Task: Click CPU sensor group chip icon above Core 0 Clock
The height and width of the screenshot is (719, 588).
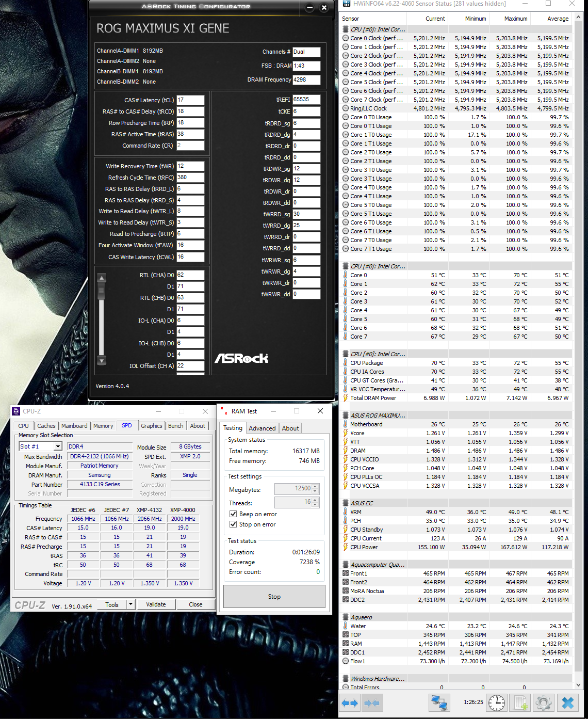Action: [x=346, y=29]
